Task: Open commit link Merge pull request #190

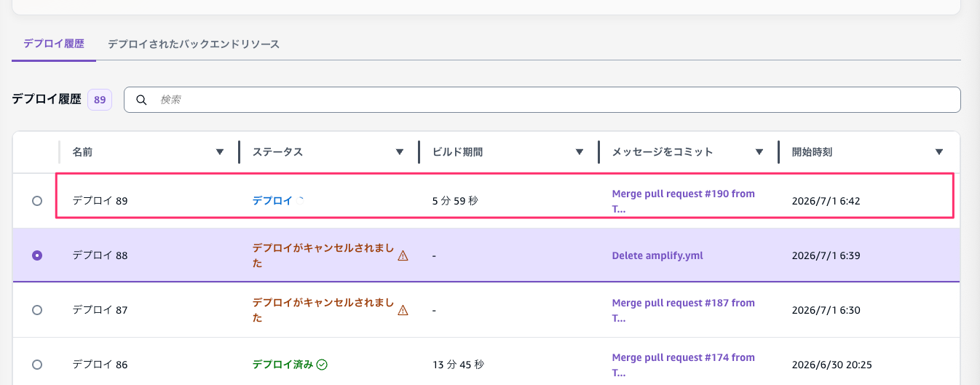Action: (x=683, y=201)
